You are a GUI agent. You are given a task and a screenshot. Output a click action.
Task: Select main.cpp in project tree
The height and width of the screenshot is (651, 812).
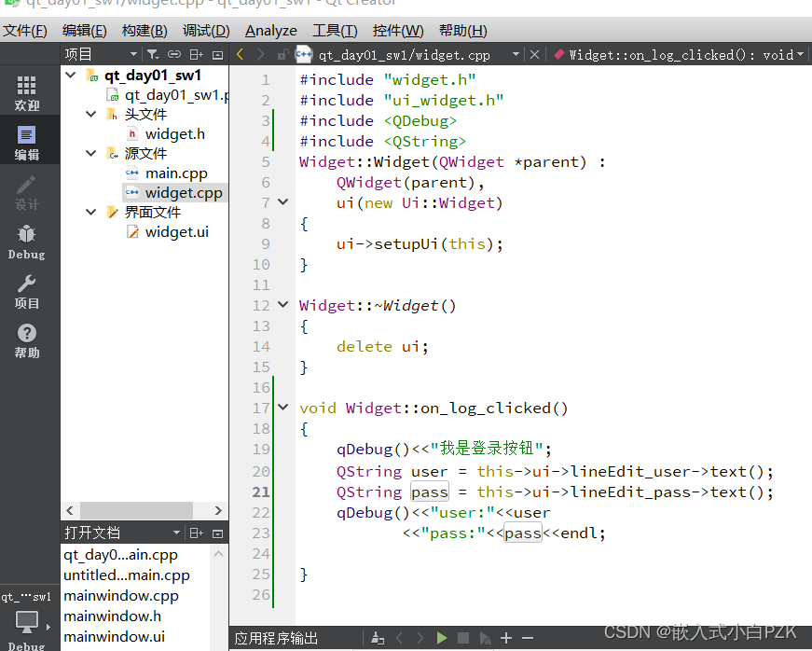pyautogui.click(x=176, y=173)
